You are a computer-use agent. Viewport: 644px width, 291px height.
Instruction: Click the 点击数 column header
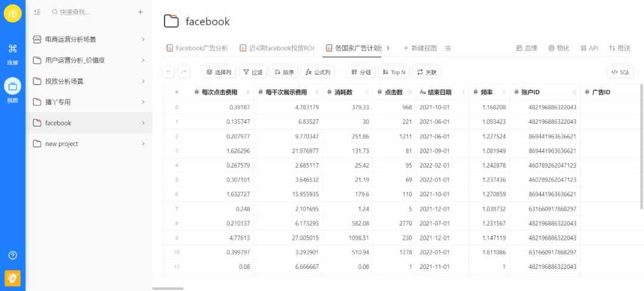click(394, 92)
